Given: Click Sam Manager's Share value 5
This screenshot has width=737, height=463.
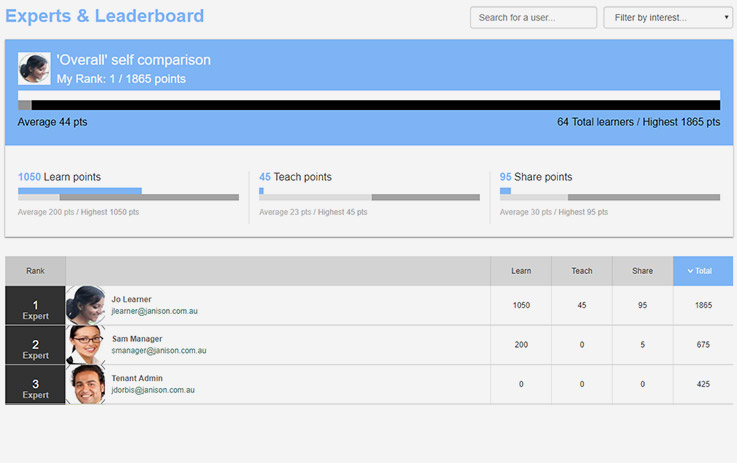Looking at the screenshot, I should (643, 345).
